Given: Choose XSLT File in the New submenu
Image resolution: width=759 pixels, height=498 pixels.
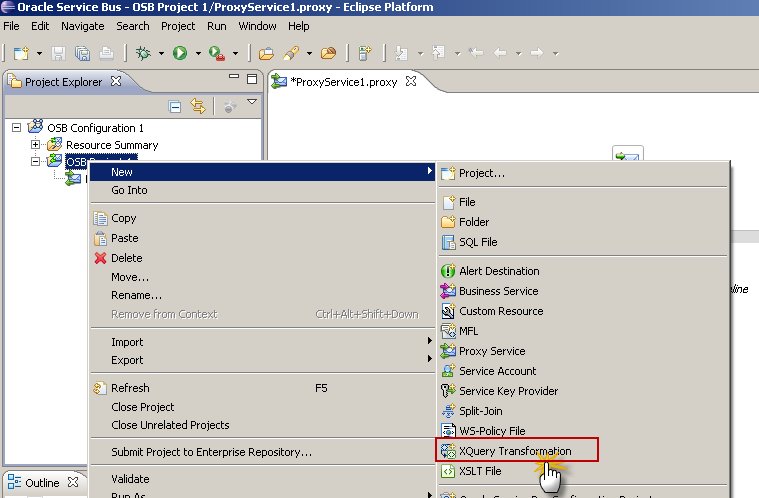Looking at the screenshot, I should coord(480,471).
